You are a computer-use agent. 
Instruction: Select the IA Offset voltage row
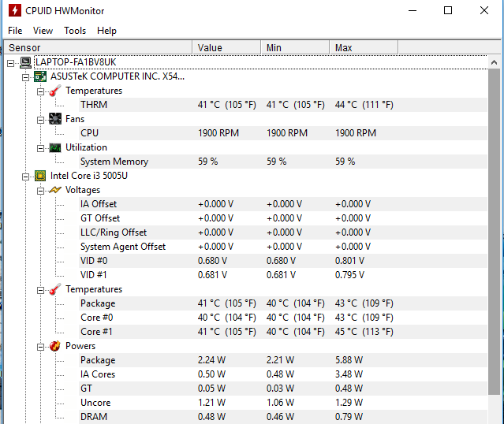tap(283, 204)
